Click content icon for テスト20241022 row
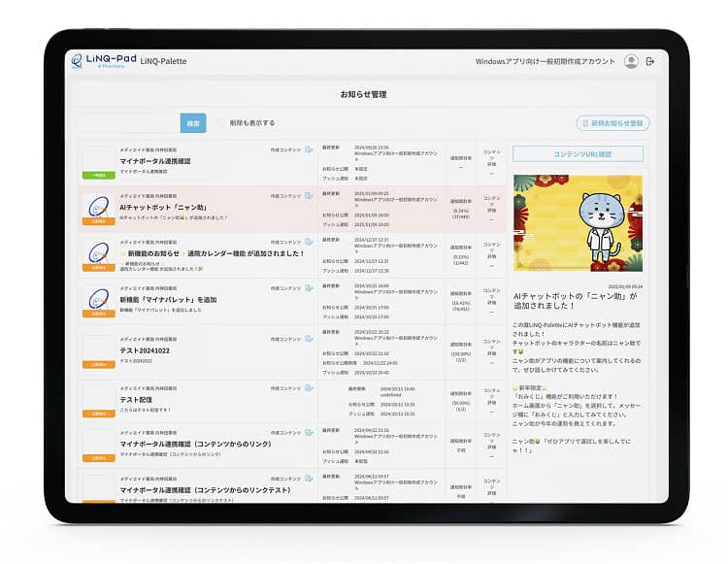The image size is (728, 564). (x=309, y=336)
